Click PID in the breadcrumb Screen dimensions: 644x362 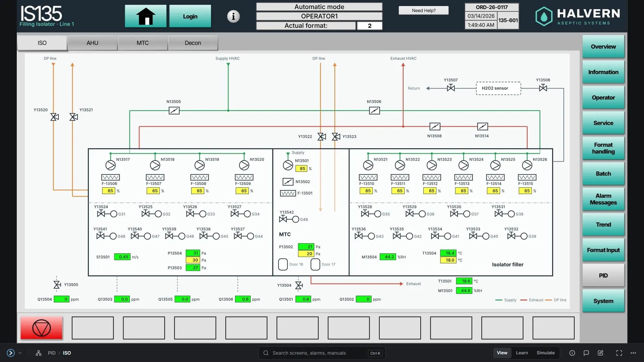click(x=52, y=353)
